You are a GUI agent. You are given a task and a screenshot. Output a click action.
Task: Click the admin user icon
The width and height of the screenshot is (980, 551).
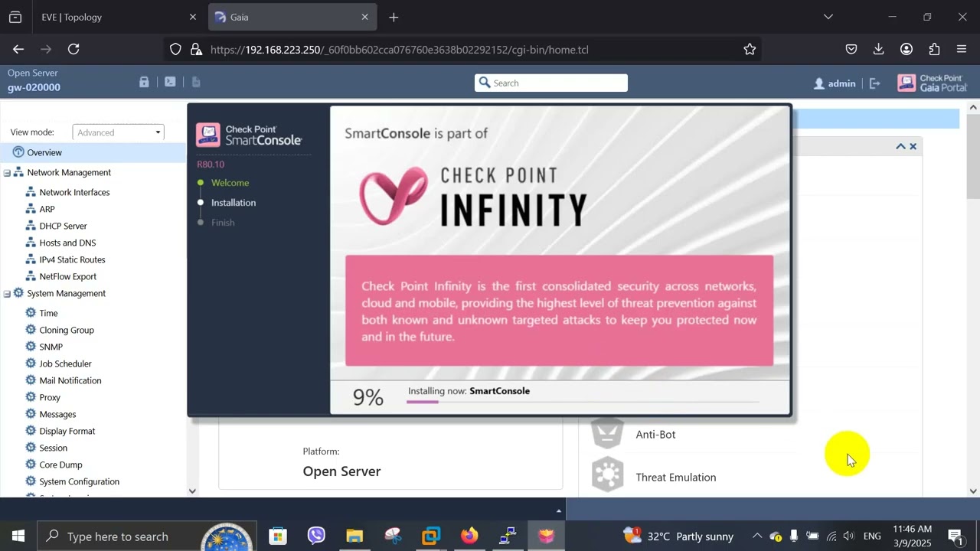[819, 83]
